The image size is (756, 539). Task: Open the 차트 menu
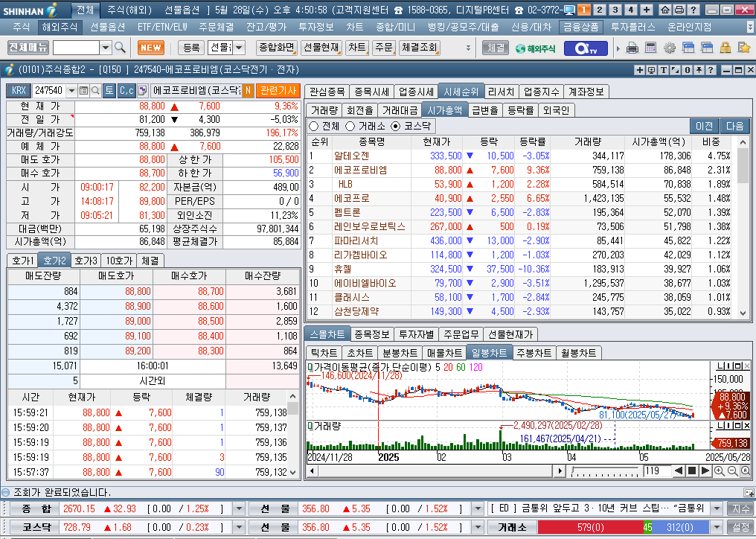354,27
